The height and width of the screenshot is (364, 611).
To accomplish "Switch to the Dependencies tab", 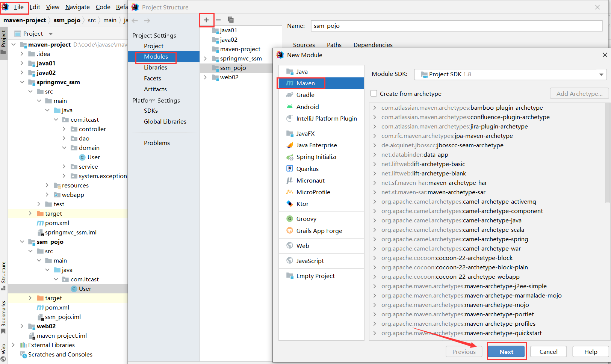I will pyautogui.click(x=373, y=45).
